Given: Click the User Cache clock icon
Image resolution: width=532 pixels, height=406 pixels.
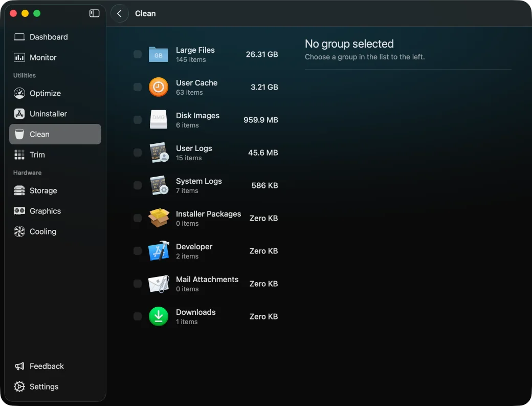Looking at the screenshot, I should pos(159,87).
